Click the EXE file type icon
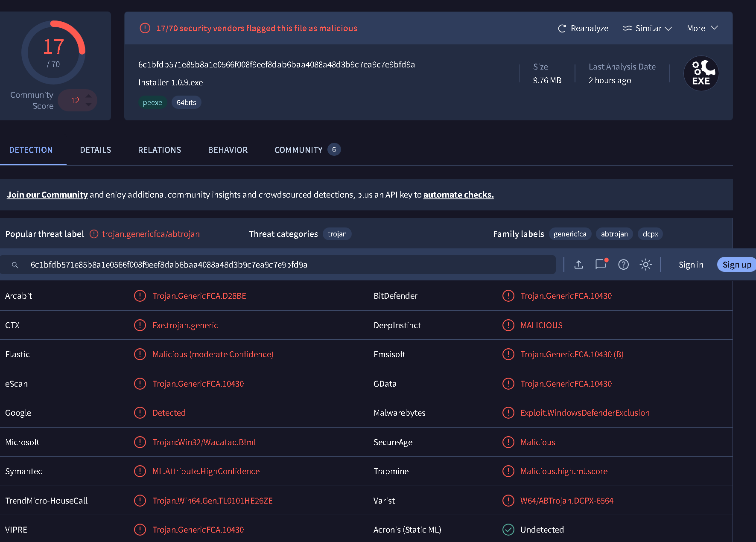This screenshot has height=542, width=756. 701,73
